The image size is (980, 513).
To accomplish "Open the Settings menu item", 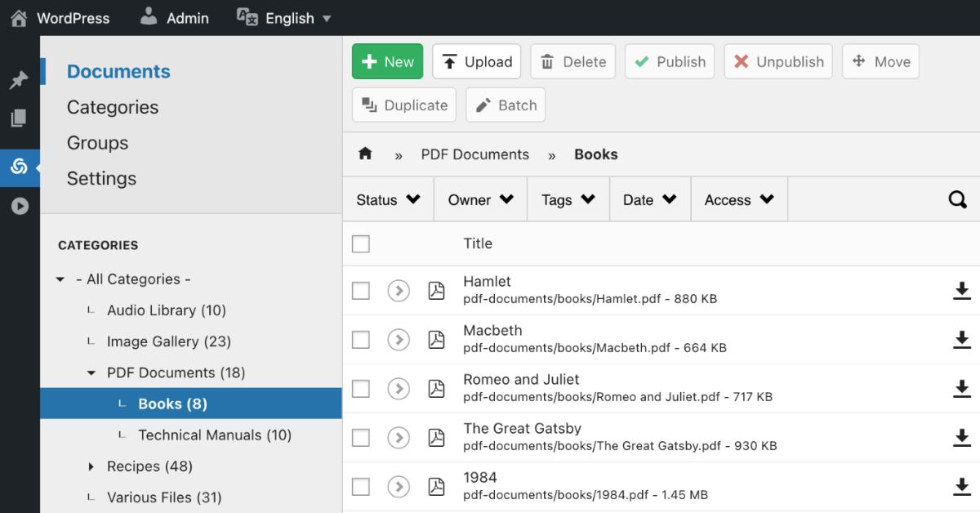I will pos(101,178).
